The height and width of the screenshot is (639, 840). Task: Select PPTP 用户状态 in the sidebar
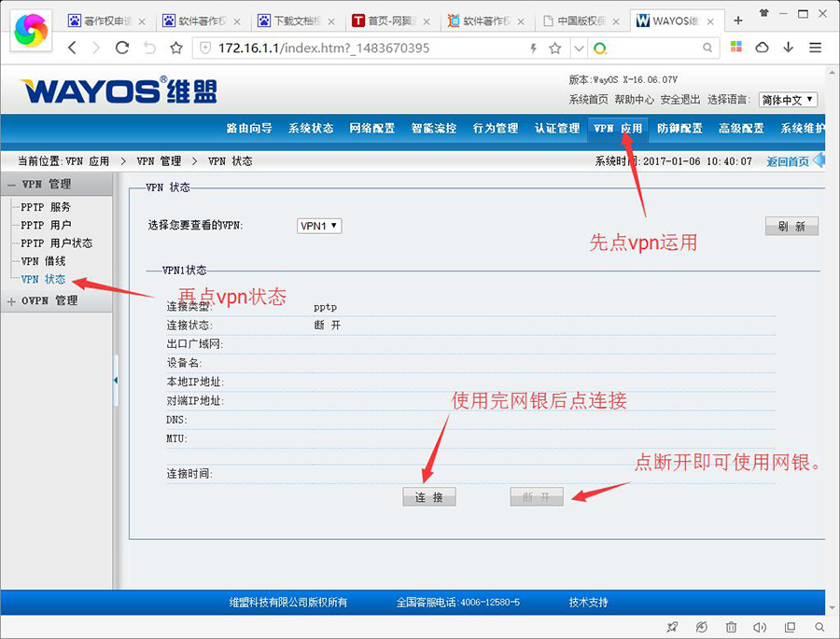click(x=56, y=243)
